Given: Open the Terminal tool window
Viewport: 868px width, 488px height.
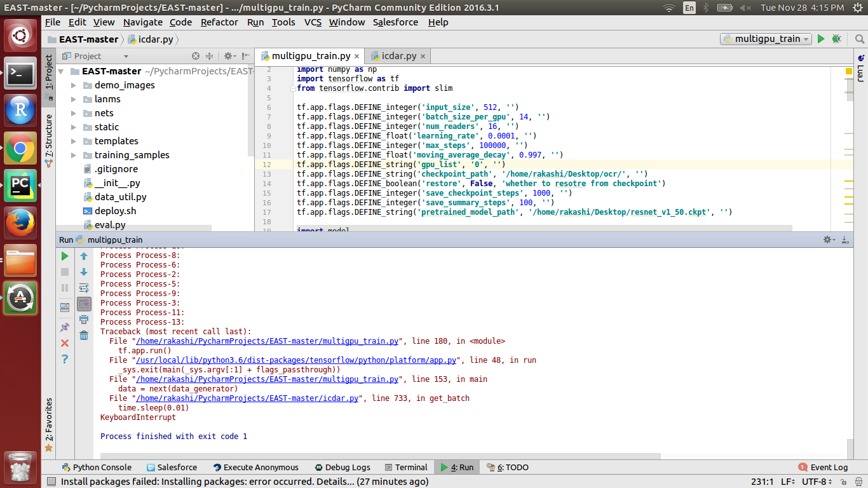Looking at the screenshot, I should coord(406,467).
